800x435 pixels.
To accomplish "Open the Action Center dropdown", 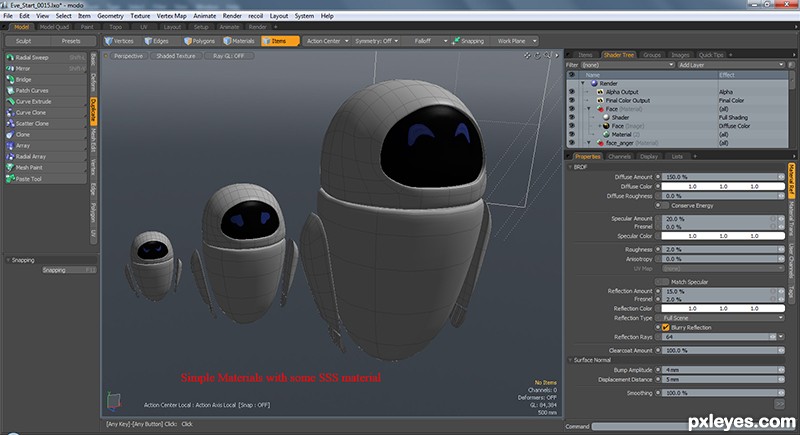I will (x=327, y=41).
